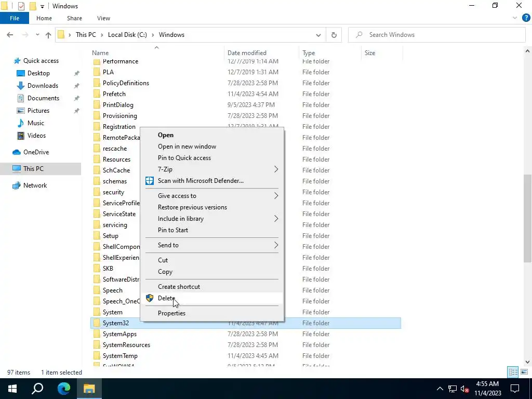Choose Cut from the context menu
Screen dimensions: 532x399
[212, 260]
